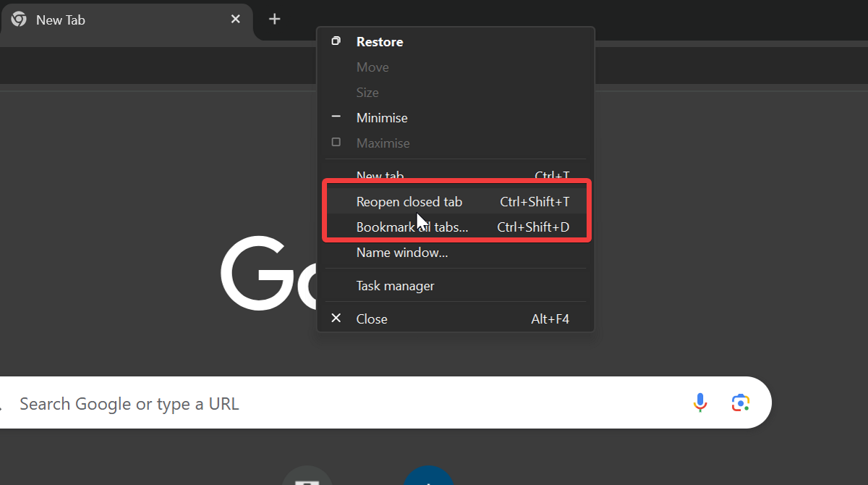
Task: Click the Chrome logo on the New Tab
Action: tap(18, 19)
